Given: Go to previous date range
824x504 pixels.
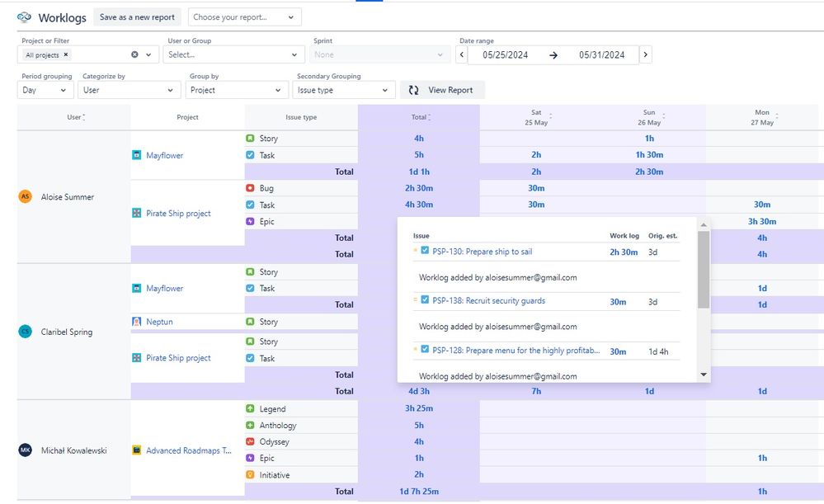Looking at the screenshot, I should pos(461,54).
